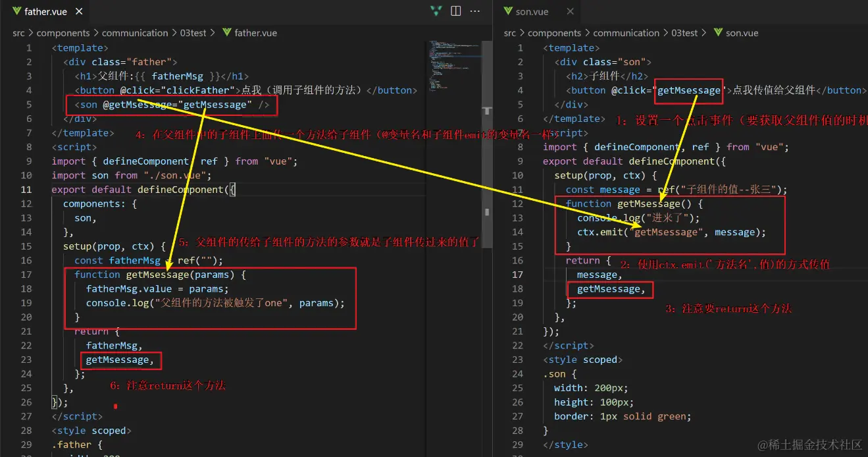Image resolution: width=868 pixels, height=457 pixels.
Task: Open the src breadcrumb in the son.vue editor
Action: click(510, 33)
